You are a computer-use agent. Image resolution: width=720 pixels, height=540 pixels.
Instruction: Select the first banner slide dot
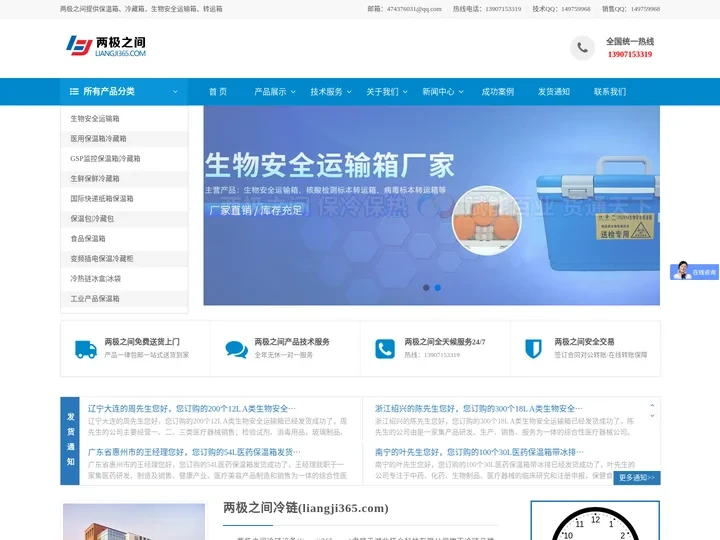(426, 287)
